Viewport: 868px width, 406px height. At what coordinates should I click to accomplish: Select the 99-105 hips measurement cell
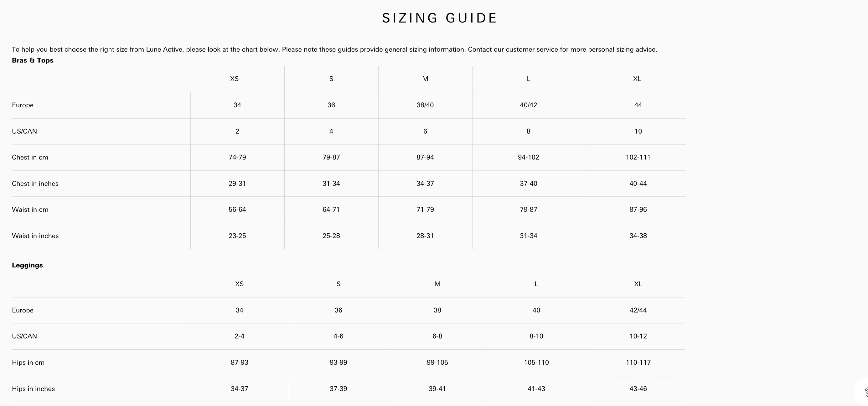pyautogui.click(x=437, y=363)
